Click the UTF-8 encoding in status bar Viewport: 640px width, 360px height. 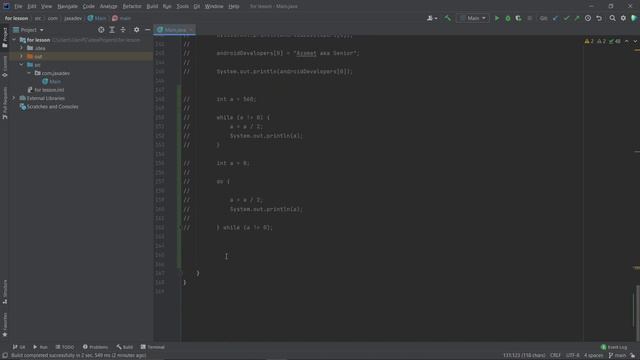[x=573, y=356]
